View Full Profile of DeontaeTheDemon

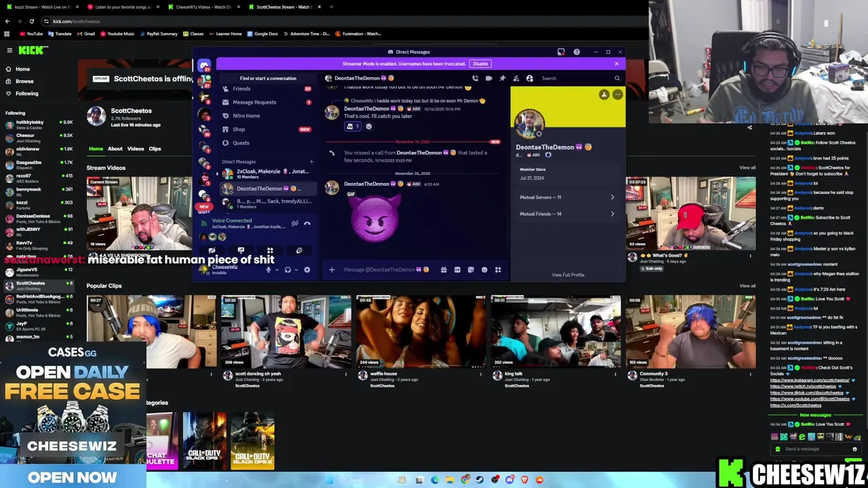coord(568,274)
